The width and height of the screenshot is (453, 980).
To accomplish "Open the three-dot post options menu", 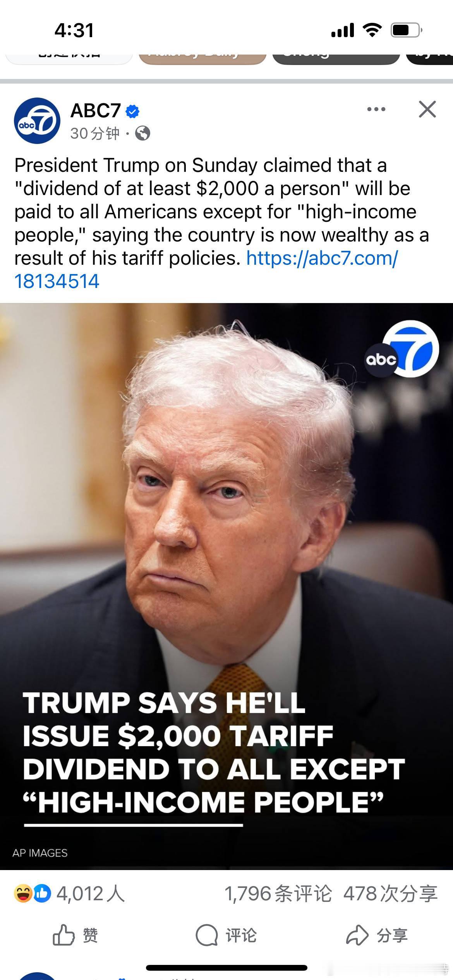I will click(x=376, y=109).
